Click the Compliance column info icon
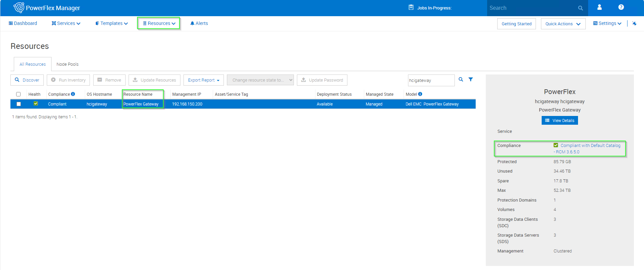This screenshot has height=270, width=644. pyautogui.click(x=73, y=94)
